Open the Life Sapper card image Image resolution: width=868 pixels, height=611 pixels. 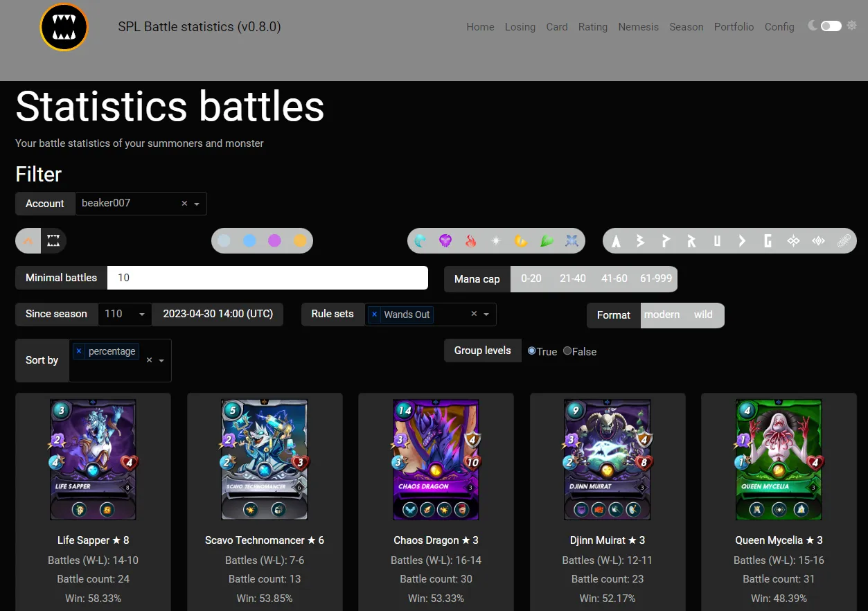click(x=93, y=459)
